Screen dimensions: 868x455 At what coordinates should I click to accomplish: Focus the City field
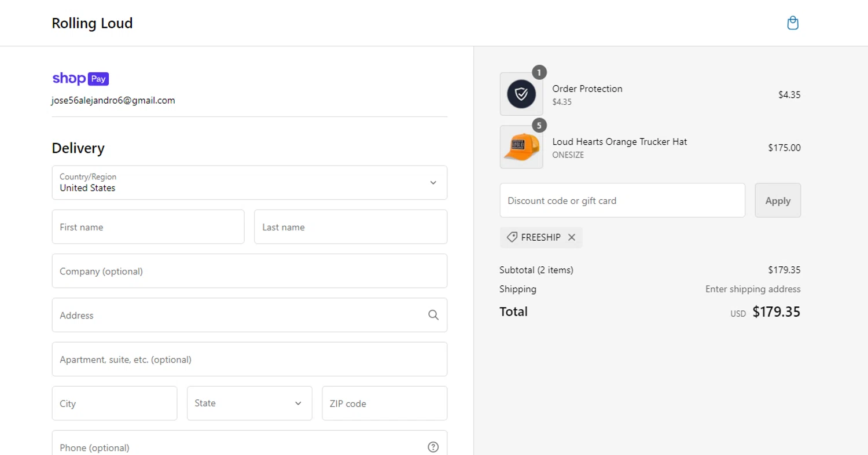[x=115, y=403]
